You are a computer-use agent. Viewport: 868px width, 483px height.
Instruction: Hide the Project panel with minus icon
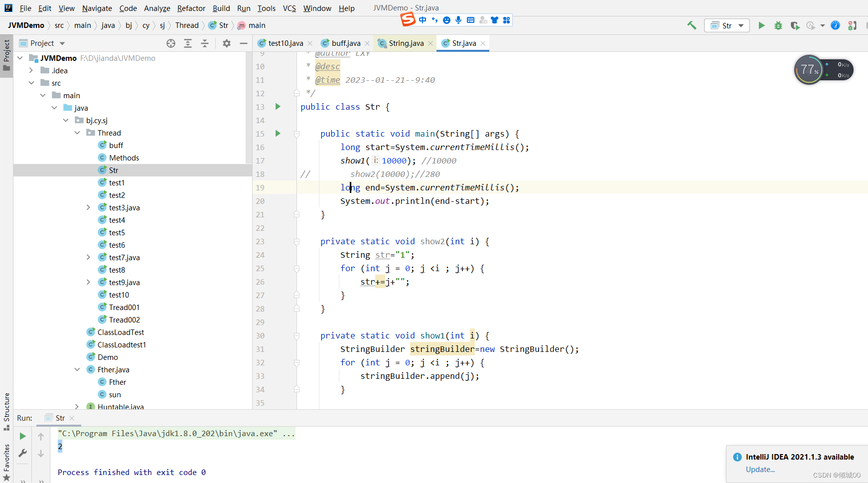coord(244,43)
